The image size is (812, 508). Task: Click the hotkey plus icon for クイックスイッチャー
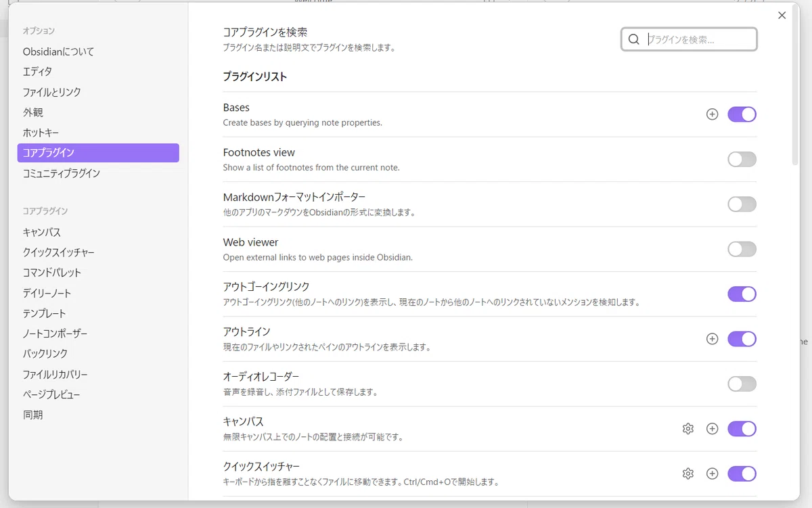[x=712, y=474]
